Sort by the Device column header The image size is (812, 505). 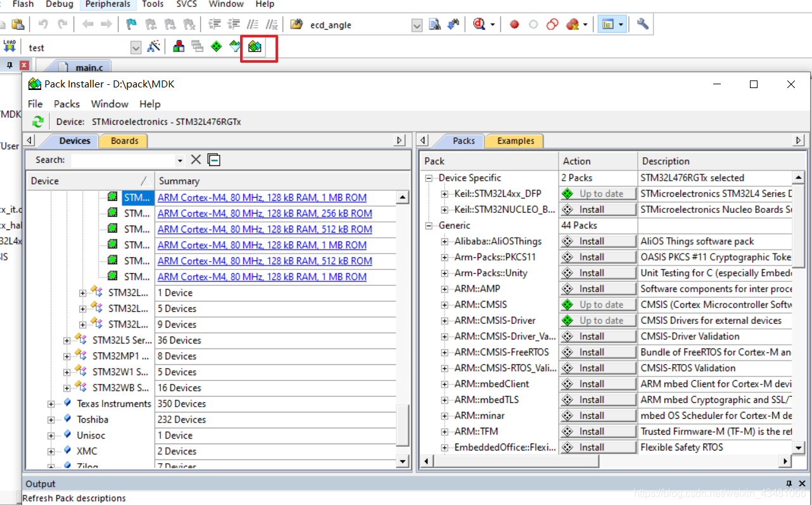pyautogui.click(x=90, y=181)
